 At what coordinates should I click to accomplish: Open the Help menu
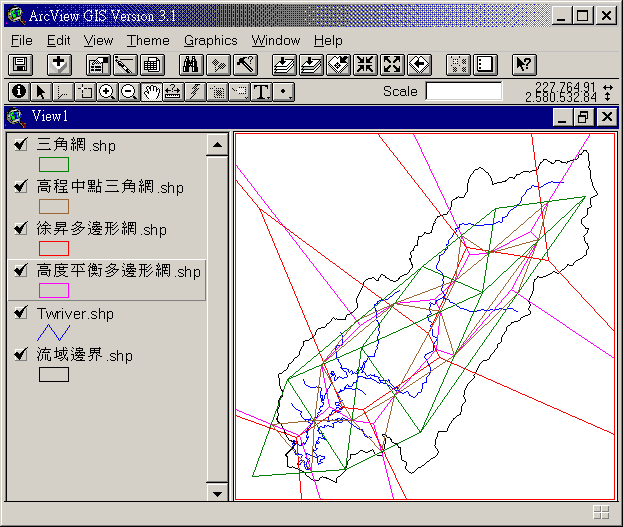(328, 41)
